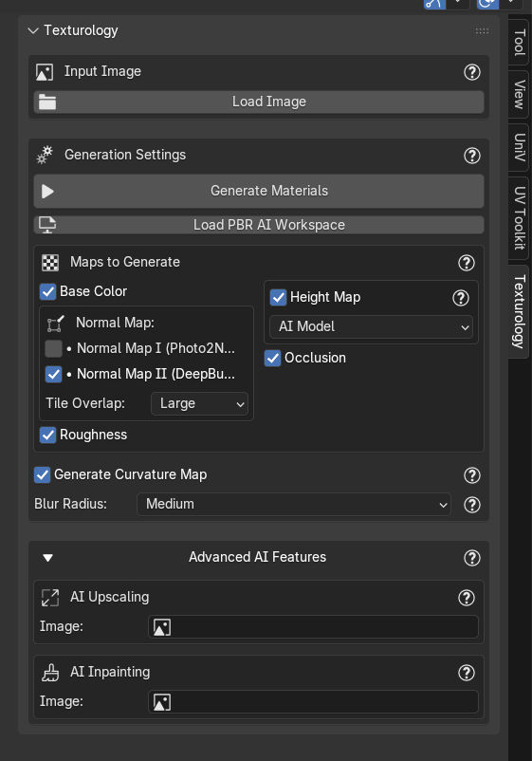Uncheck Generate Curvature Map
The image size is (532, 761).
(42, 474)
